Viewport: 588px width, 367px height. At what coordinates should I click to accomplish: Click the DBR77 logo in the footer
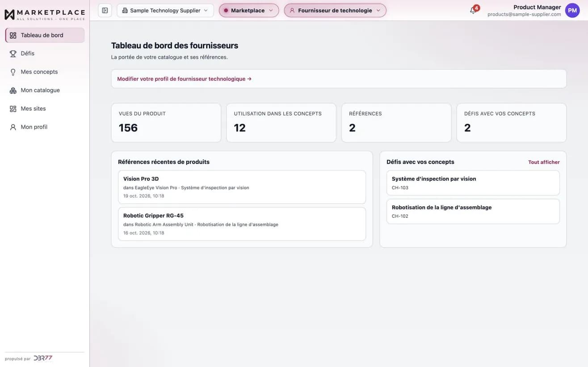43,358
